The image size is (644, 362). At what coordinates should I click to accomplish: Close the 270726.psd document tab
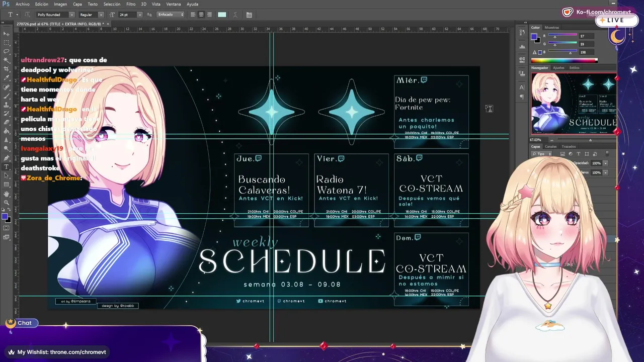(x=107, y=24)
